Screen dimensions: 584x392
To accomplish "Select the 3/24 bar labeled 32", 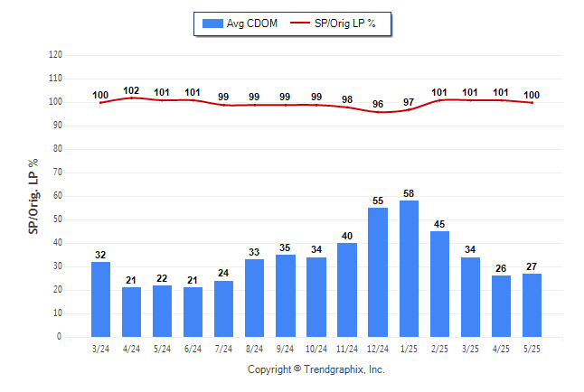I will click(x=100, y=299).
